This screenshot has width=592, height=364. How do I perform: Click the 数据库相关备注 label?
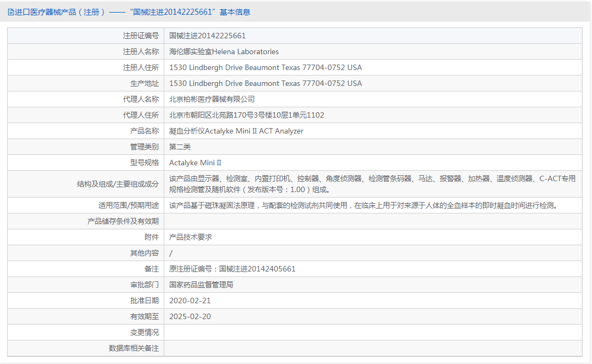(134, 348)
